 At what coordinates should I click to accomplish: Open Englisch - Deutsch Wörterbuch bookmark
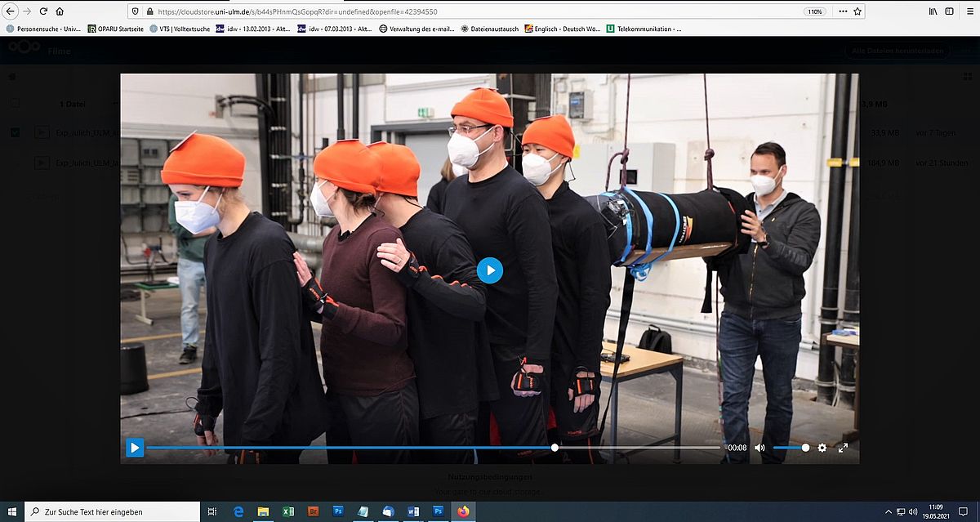coord(562,29)
